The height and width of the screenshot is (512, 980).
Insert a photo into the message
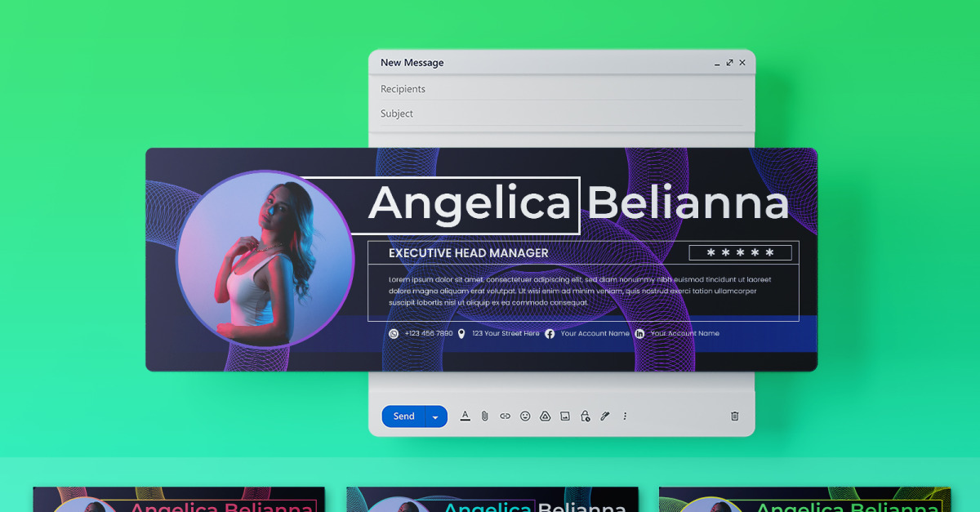tap(565, 416)
